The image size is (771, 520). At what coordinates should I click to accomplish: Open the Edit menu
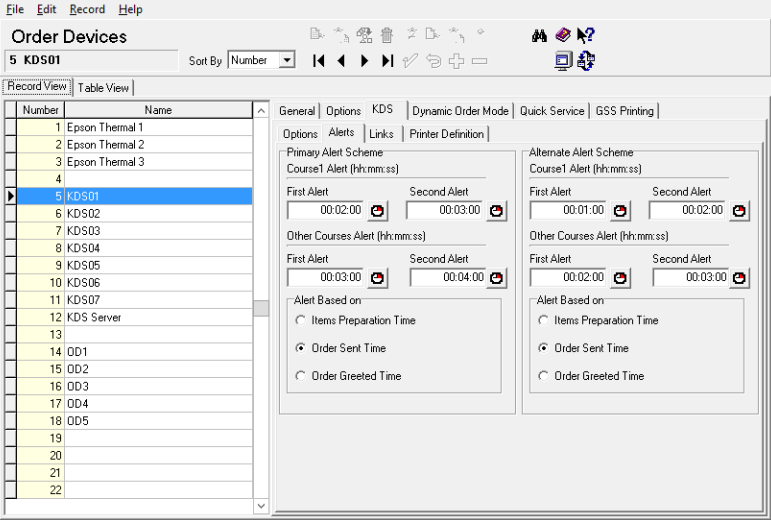(47, 9)
